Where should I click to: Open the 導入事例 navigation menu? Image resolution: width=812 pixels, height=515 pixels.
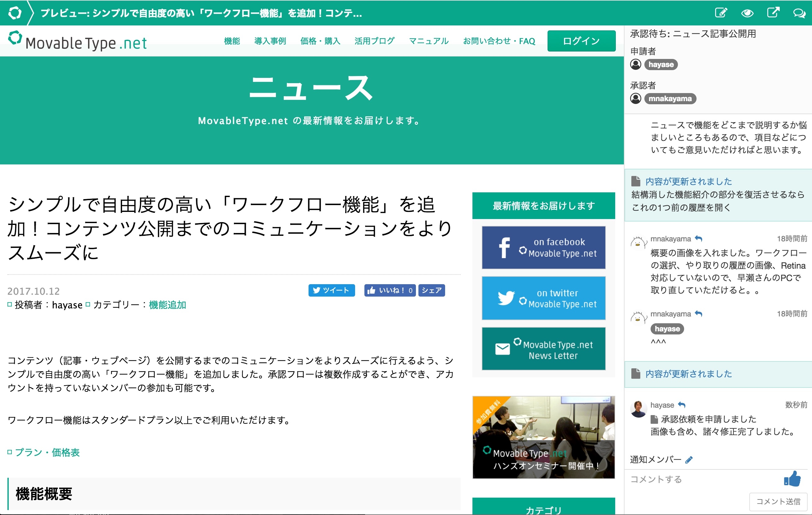point(270,41)
